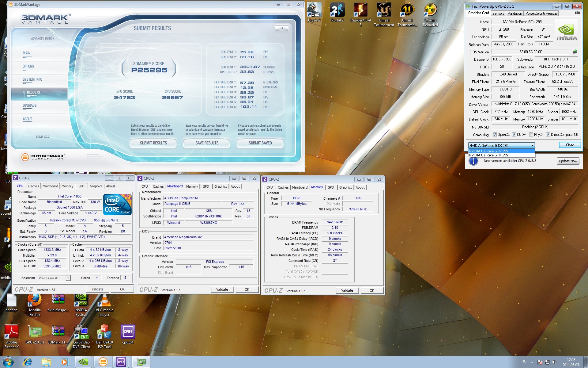Click the Windows Start button
588x368 pixels.
(x=8, y=362)
